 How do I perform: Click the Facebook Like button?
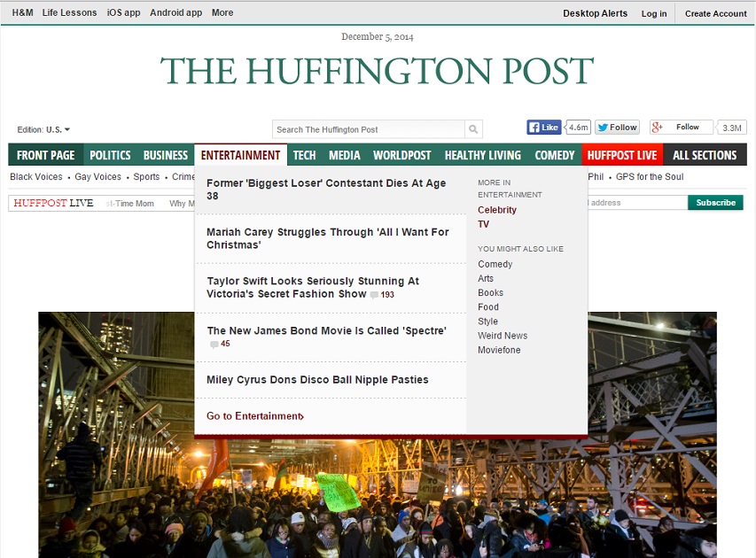pos(543,127)
